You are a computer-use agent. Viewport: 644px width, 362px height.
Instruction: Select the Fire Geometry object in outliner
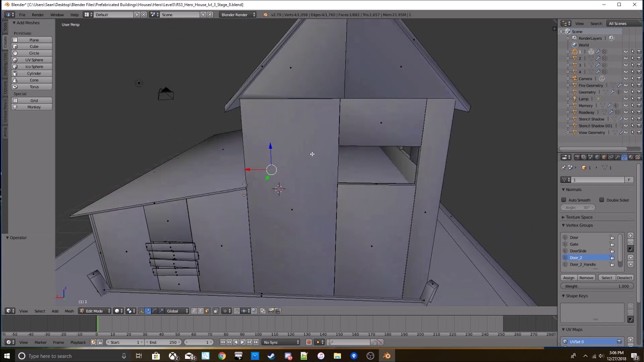coord(591,85)
